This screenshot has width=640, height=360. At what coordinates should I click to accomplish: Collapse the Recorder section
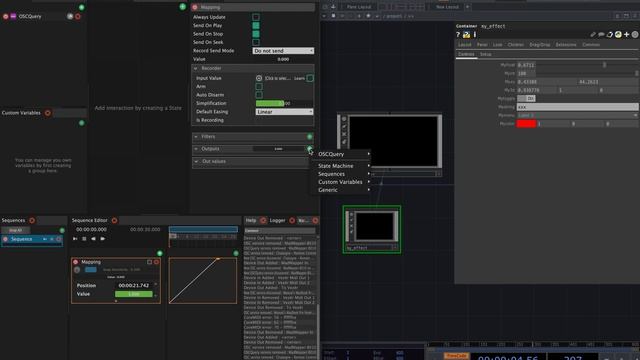click(x=196, y=68)
